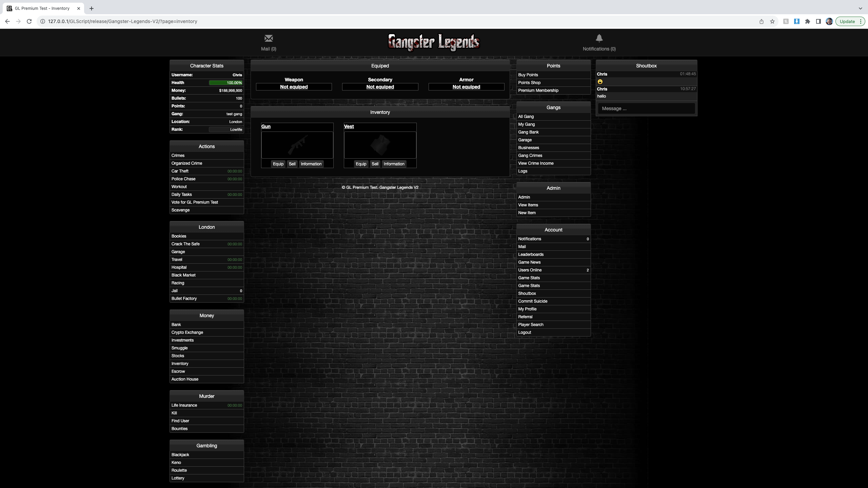Click the Gun thumbnail image
Image resolution: width=868 pixels, height=488 pixels.
pos(297,145)
